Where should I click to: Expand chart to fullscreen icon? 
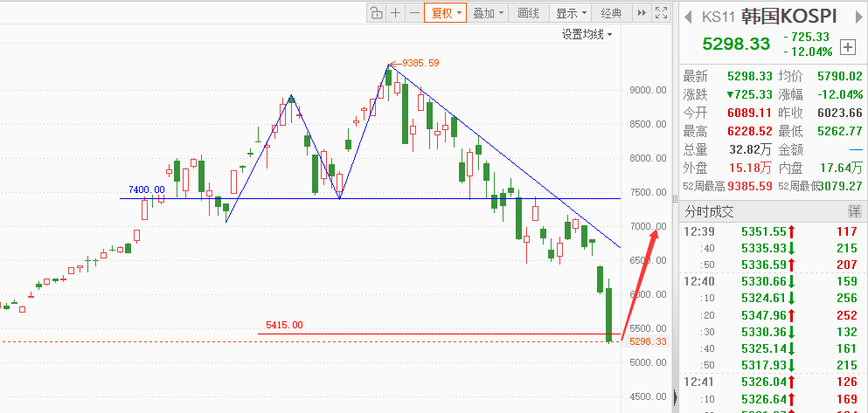pos(661,13)
